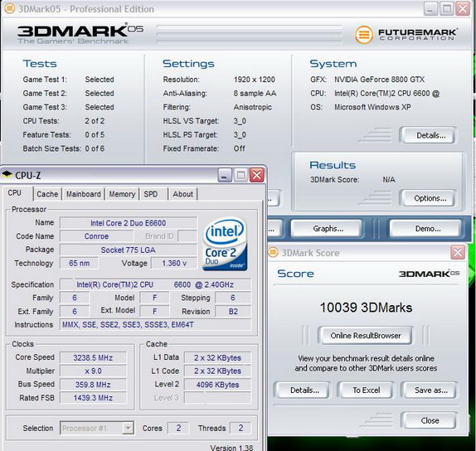Click the Voltage value 1.360 v
Viewport: 476px width, 451px height.
click(x=174, y=264)
